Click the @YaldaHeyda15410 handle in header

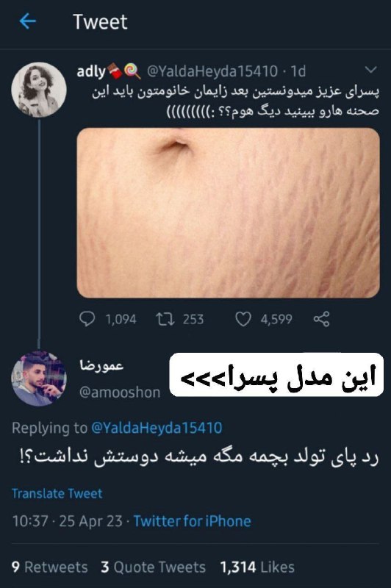coord(212,71)
